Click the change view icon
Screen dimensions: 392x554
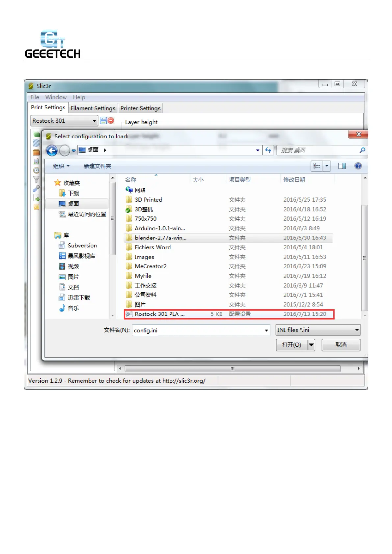click(317, 166)
